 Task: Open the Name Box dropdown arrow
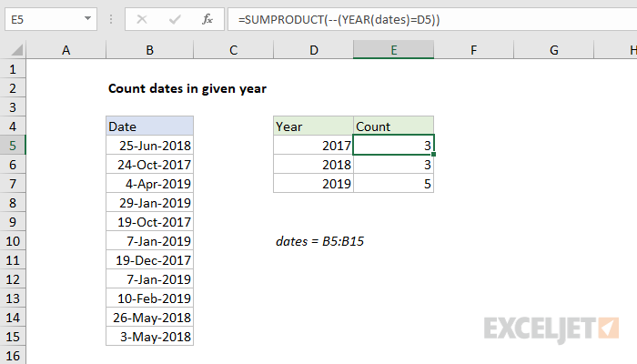(x=87, y=19)
